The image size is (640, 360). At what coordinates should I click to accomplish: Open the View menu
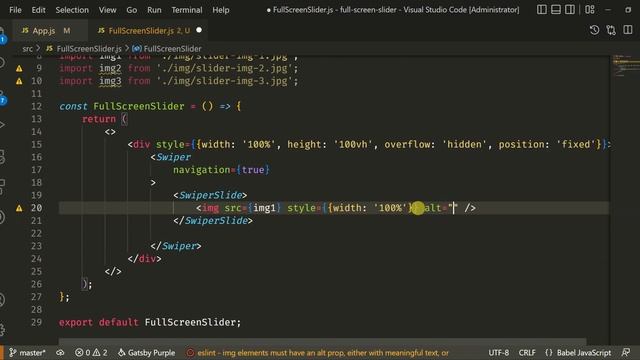pyautogui.click(x=107, y=10)
